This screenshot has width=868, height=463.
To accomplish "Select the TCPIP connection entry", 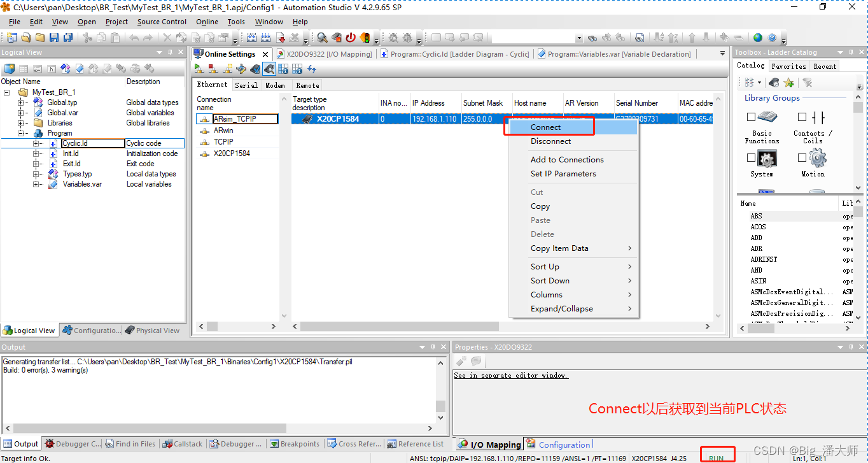I will [223, 142].
